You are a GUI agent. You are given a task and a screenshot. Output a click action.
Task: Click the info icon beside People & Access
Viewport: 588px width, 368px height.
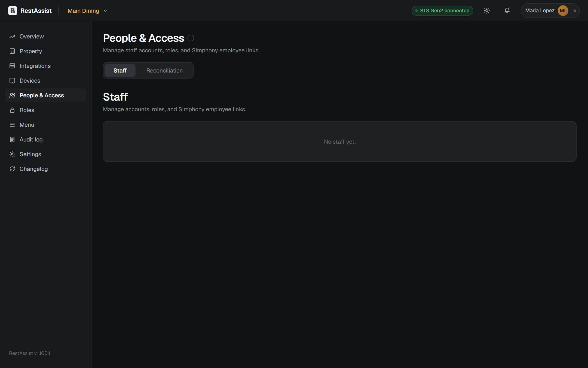coord(191,38)
